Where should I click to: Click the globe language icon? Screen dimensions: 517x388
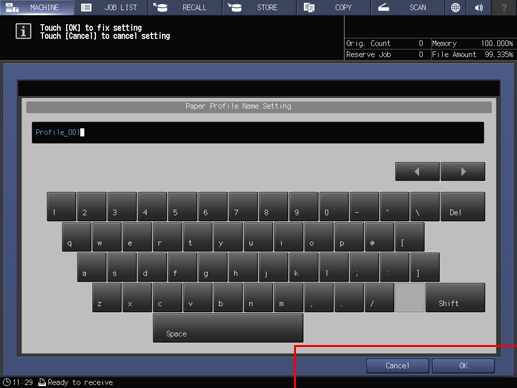coord(455,7)
